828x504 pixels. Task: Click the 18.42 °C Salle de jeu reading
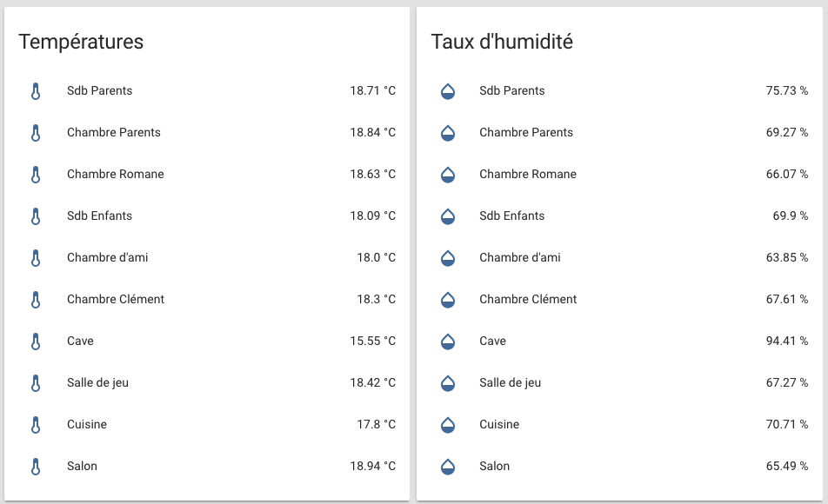pyautogui.click(x=372, y=383)
